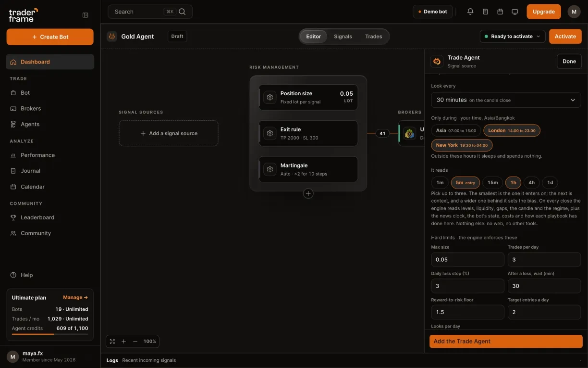Click Add a signal source
The height and width of the screenshot is (368, 588).
pos(169,133)
